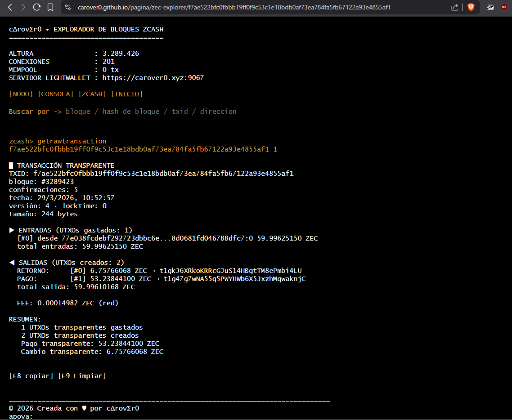Focus the address bar URL
Image resolution: width=512 pixels, height=420 pixels.
(234, 7)
